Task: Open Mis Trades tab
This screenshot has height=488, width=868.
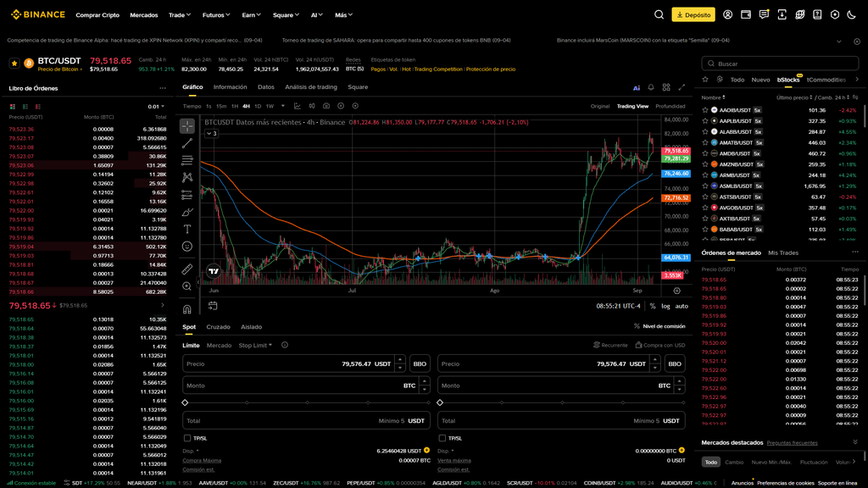Action: (x=782, y=252)
